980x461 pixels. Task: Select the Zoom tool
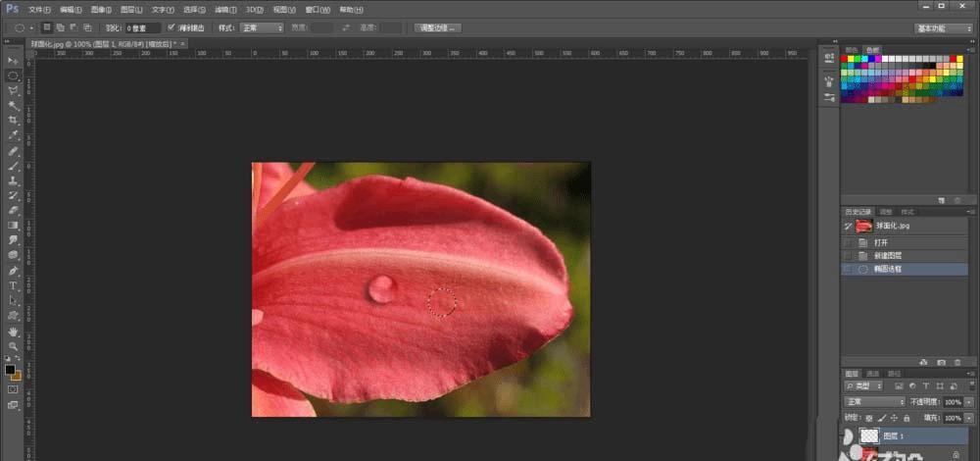point(14,346)
